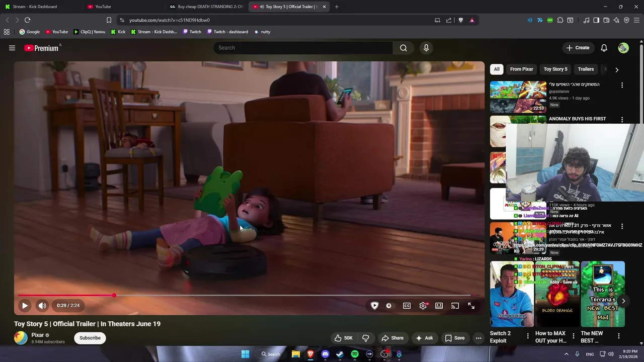Save the video to a playlist

click(455, 338)
